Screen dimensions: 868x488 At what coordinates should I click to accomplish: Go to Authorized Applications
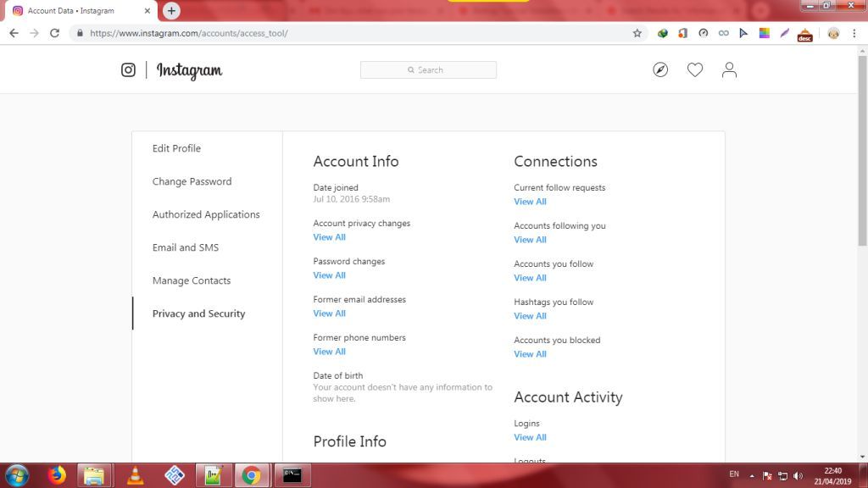click(x=206, y=214)
